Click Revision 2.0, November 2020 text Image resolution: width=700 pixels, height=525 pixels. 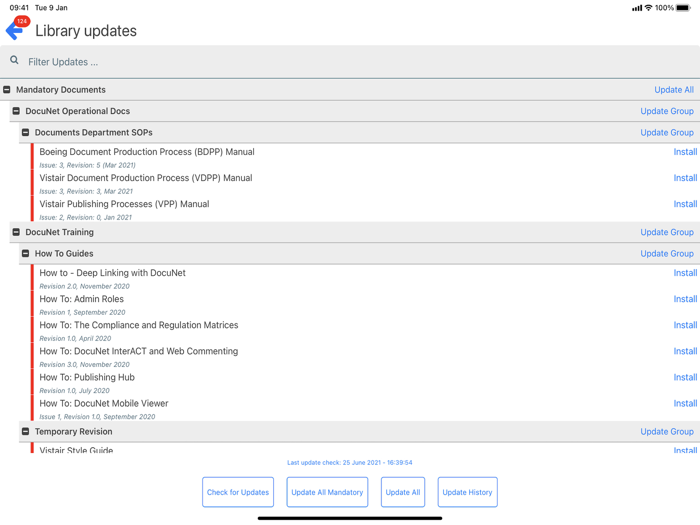point(84,286)
